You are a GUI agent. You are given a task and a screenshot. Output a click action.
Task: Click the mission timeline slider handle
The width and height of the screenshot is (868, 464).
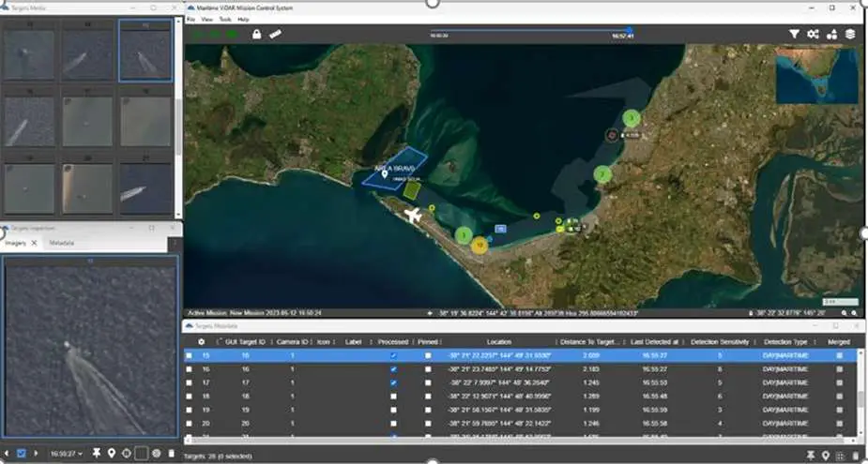pos(629,30)
